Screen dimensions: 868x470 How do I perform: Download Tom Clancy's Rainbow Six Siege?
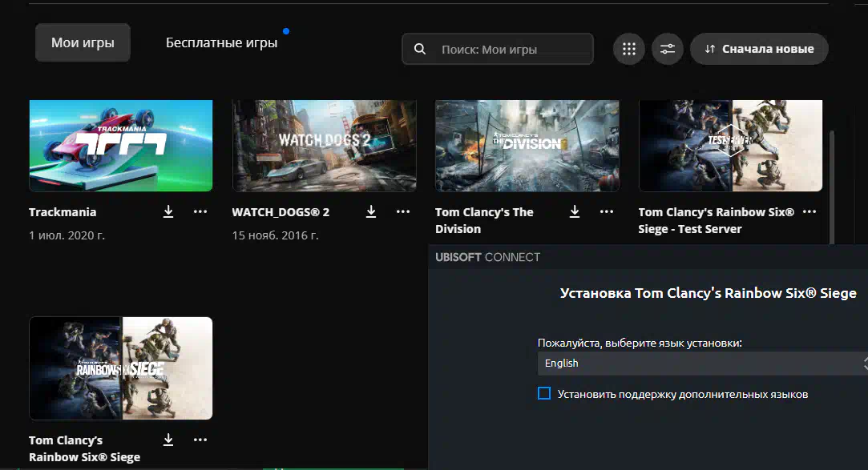point(168,440)
